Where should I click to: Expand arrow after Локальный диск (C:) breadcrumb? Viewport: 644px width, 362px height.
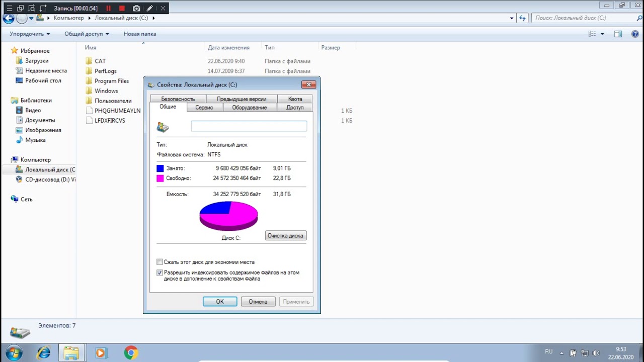(x=153, y=18)
